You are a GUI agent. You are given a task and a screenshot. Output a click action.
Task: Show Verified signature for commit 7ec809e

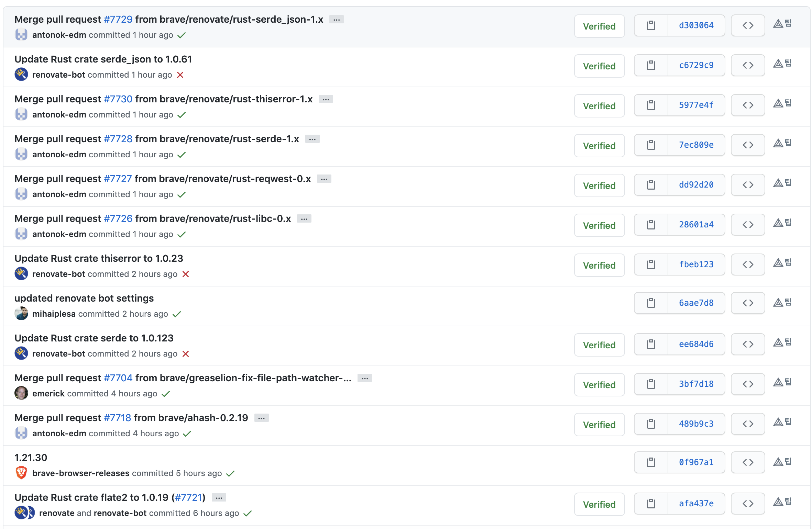tap(599, 146)
